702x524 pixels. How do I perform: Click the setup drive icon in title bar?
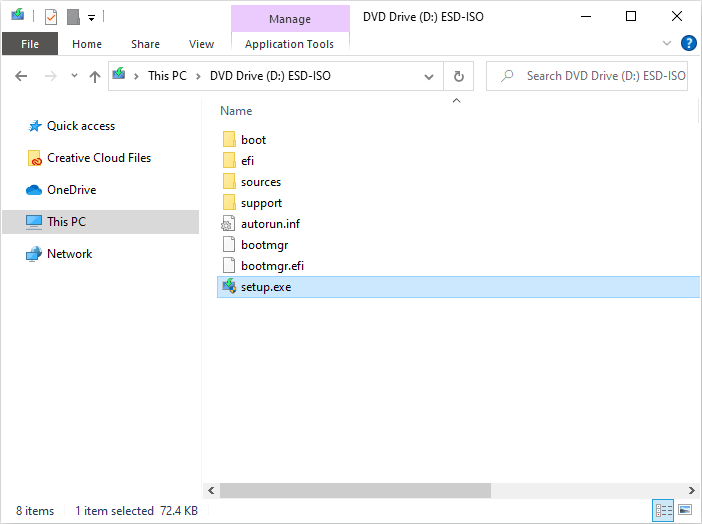(17, 15)
